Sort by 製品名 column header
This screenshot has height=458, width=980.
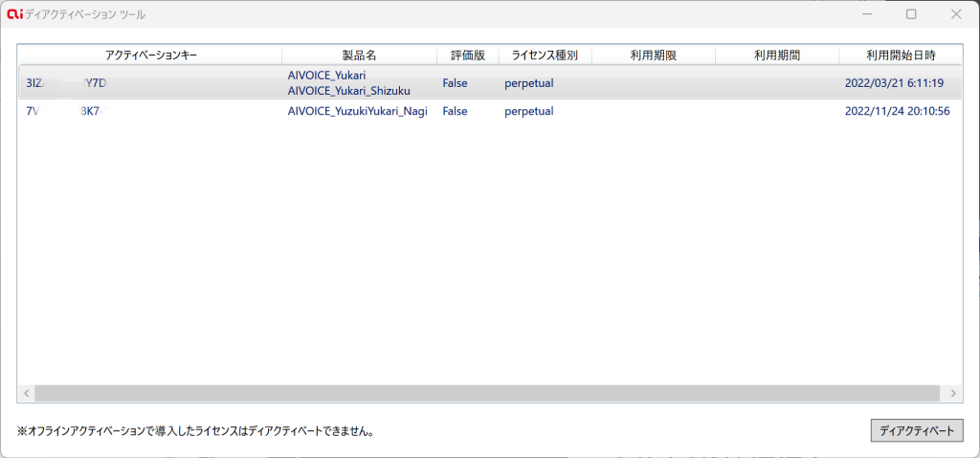360,55
